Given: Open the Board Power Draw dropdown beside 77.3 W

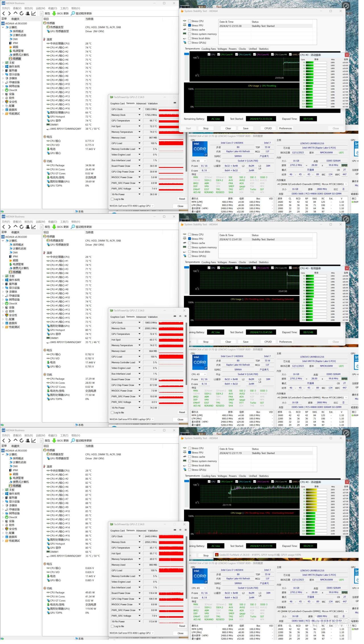Looking at the screenshot, I should pyautogui.click(x=139, y=379).
